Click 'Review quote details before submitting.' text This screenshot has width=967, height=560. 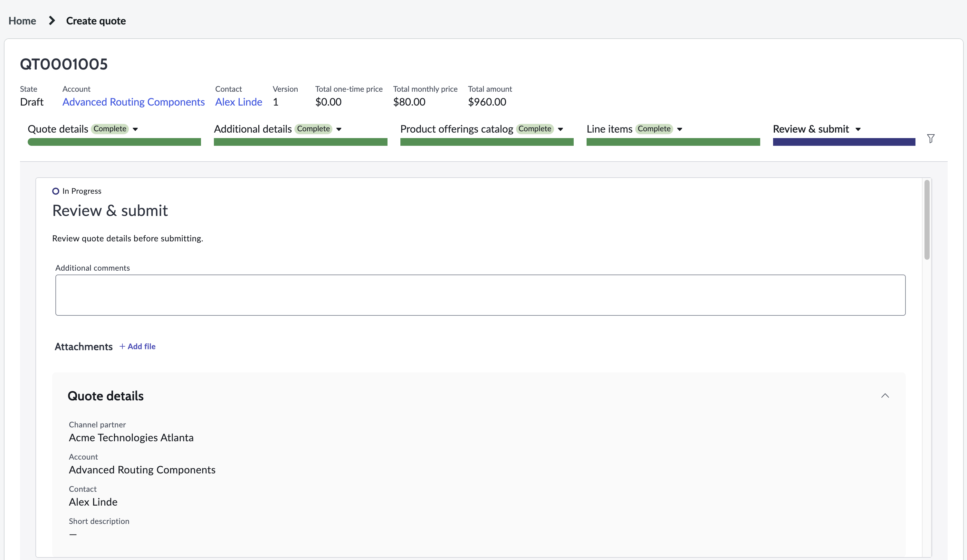coord(128,238)
